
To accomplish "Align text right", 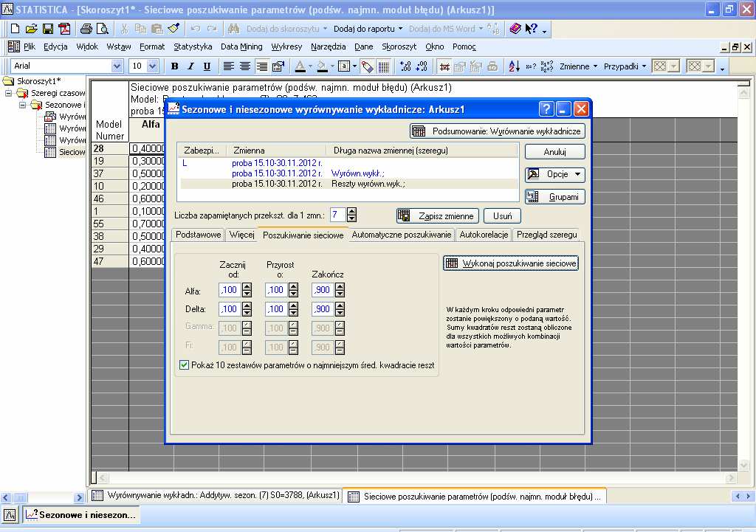I will (261, 66).
